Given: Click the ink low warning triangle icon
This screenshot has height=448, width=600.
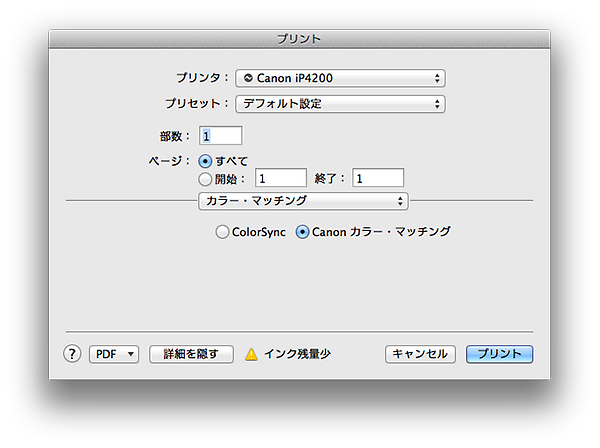Looking at the screenshot, I should (x=251, y=354).
